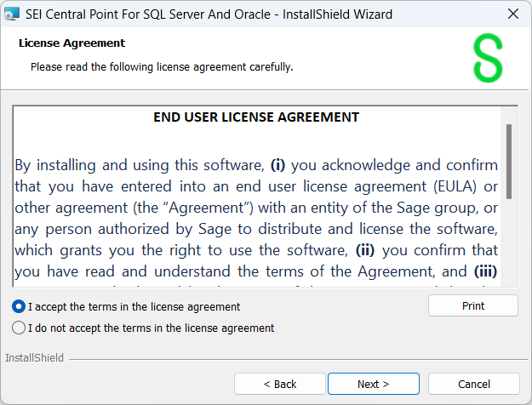Click the InstallShield label at bottom left
This screenshot has height=405, width=532.
34,358
